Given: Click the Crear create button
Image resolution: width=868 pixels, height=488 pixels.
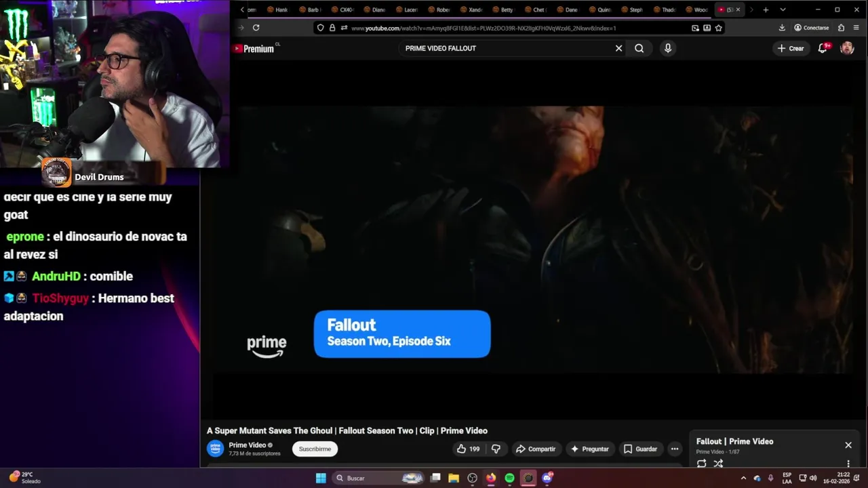Looking at the screenshot, I should (x=791, y=48).
